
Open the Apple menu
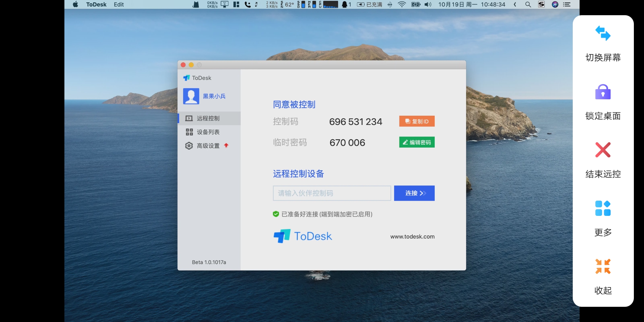pyautogui.click(x=75, y=4)
